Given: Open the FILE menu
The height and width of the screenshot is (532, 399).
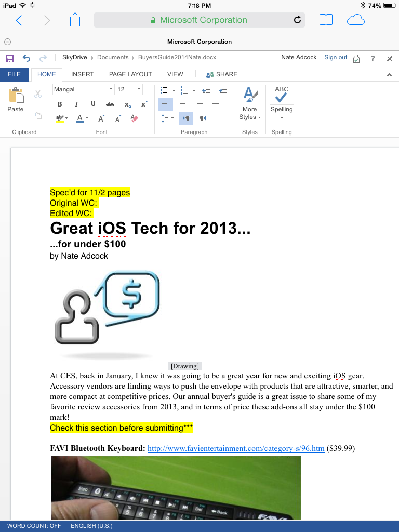Looking at the screenshot, I should pyautogui.click(x=14, y=75).
